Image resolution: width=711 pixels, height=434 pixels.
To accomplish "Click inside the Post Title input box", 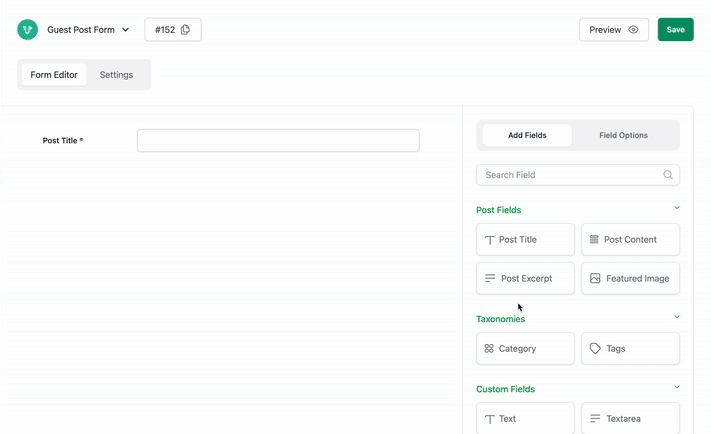I will [278, 141].
